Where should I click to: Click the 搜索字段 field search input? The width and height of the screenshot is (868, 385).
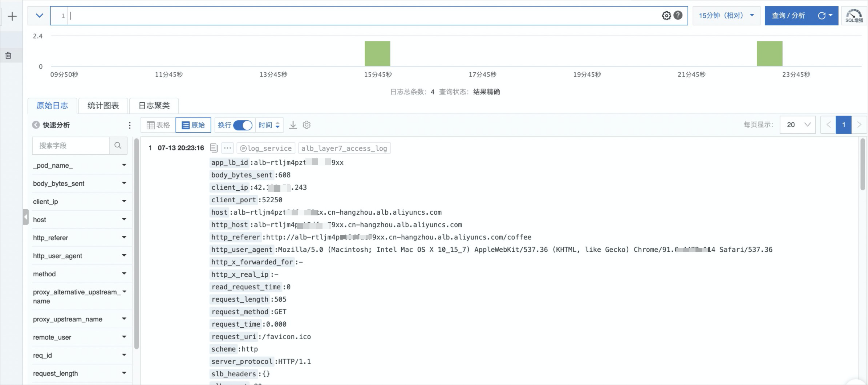tap(71, 146)
